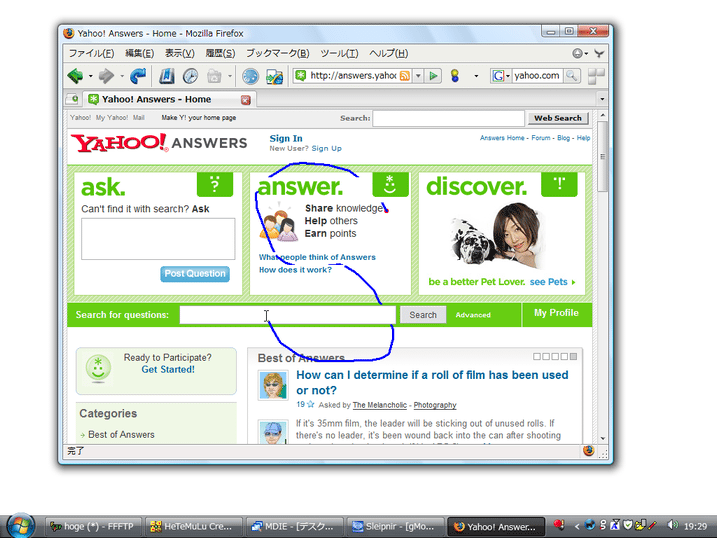Open ヘルプ(H) menu
This screenshot has height=538, width=717.
pyautogui.click(x=389, y=53)
